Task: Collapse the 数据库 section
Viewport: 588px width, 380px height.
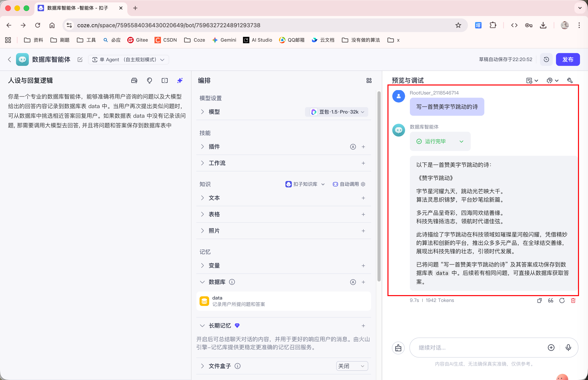Action: point(202,282)
